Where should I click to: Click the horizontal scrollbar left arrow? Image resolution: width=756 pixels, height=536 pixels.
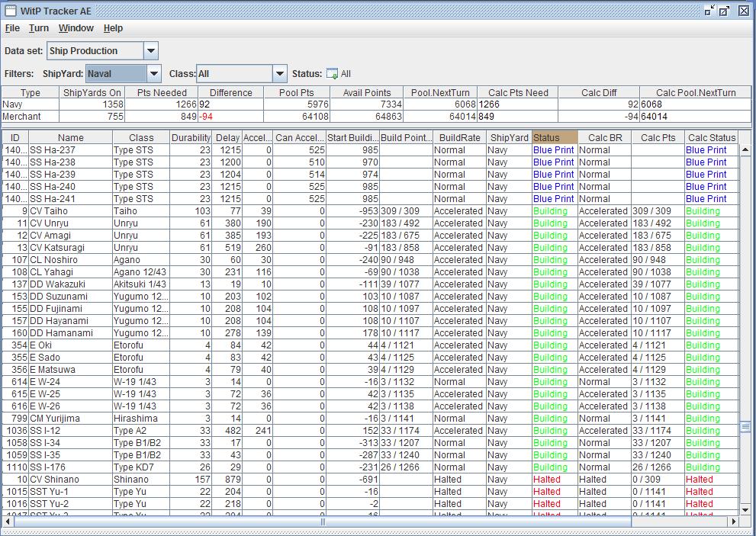8,521
